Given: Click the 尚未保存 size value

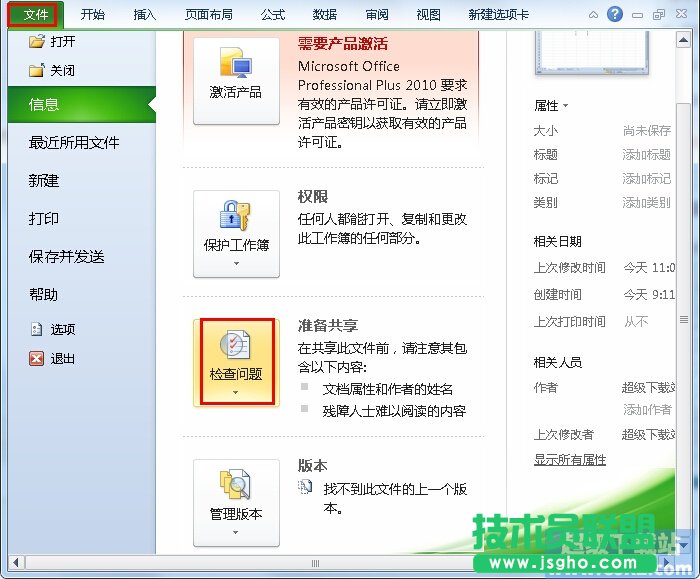Looking at the screenshot, I should tap(647, 130).
